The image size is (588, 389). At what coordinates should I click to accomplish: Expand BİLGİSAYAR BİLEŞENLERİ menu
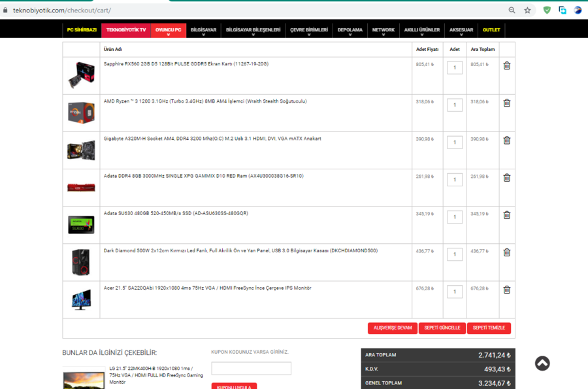point(253,30)
